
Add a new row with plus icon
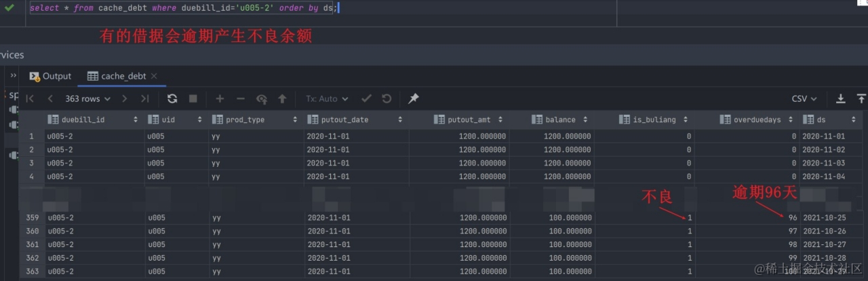(x=220, y=98)
